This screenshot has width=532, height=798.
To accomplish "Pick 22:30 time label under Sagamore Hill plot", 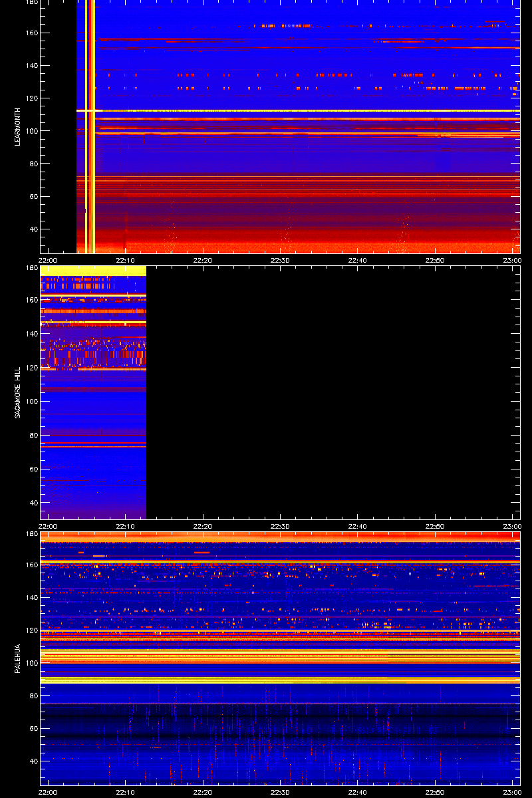I will pos(280,526).
